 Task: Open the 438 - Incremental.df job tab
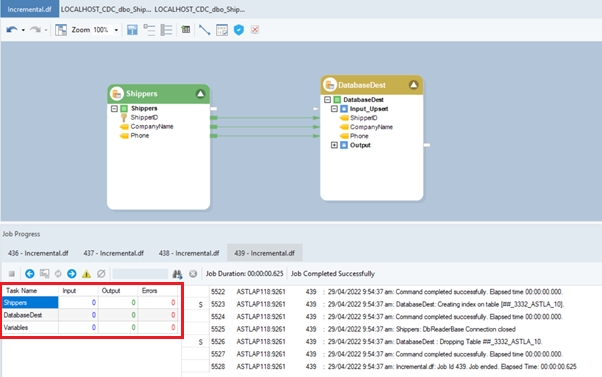click(189, 253)
